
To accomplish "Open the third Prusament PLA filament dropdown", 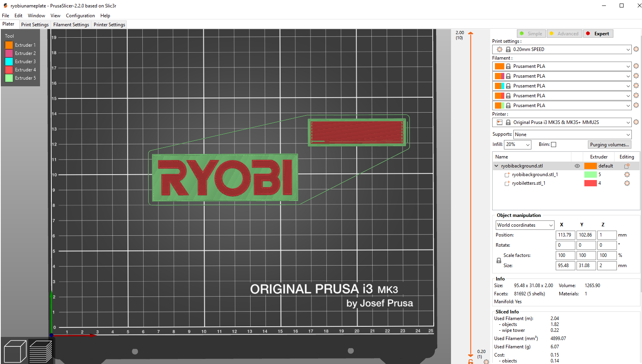I will [x=562, y=86].
